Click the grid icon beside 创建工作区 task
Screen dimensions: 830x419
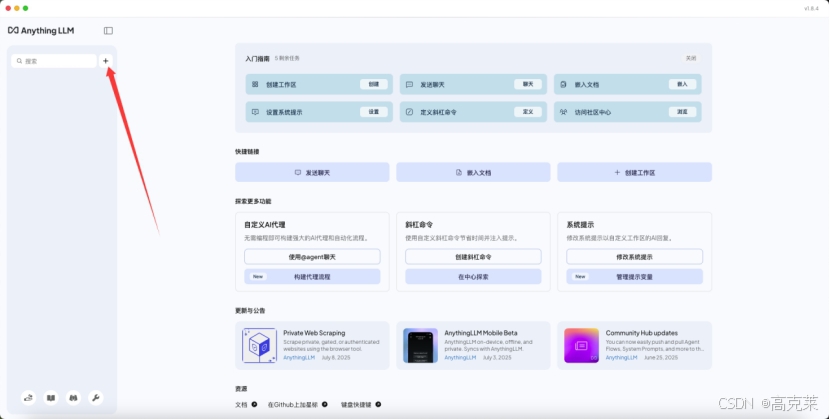[x=255, y=84]
